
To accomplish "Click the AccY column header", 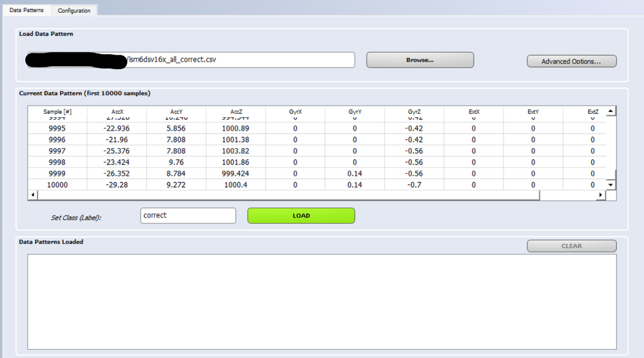I will point(176,111).
